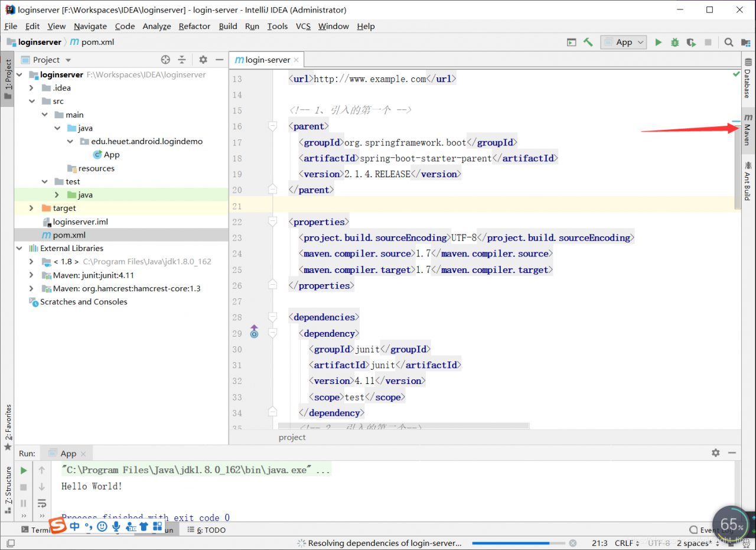Open the Sogou emoji smiley icon
Image resolution: width=756 pixels, height=550 pixels.
pos(102,526)
